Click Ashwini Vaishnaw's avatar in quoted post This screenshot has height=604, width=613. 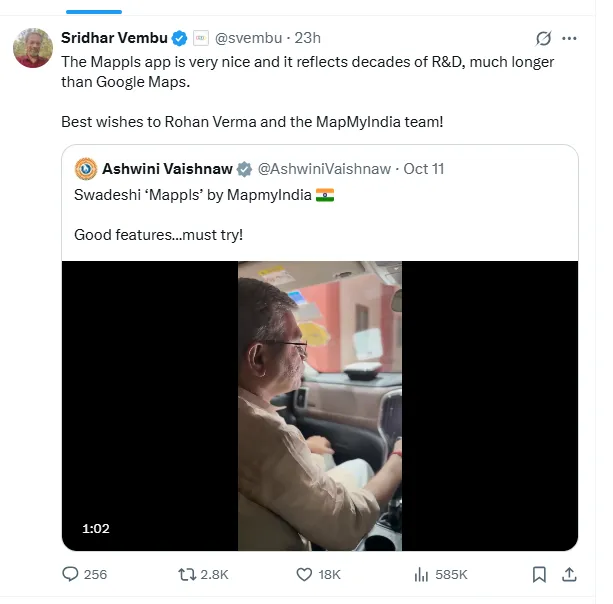coord(85,168)
